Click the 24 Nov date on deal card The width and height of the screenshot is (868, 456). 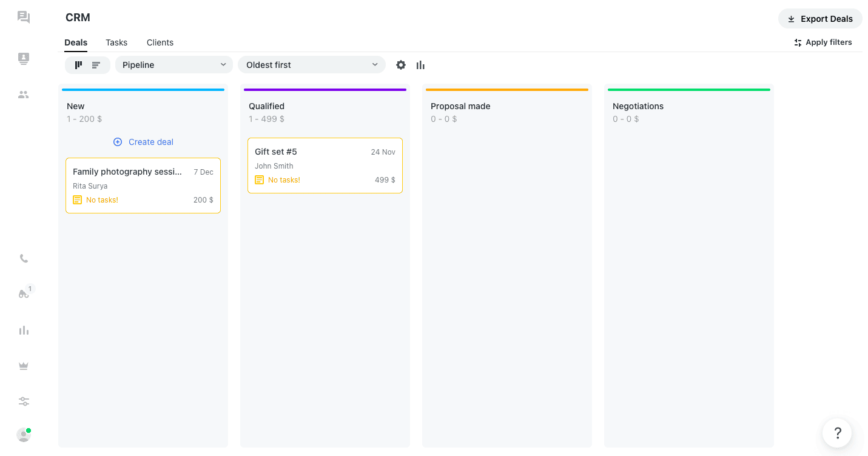pos(383,152)
